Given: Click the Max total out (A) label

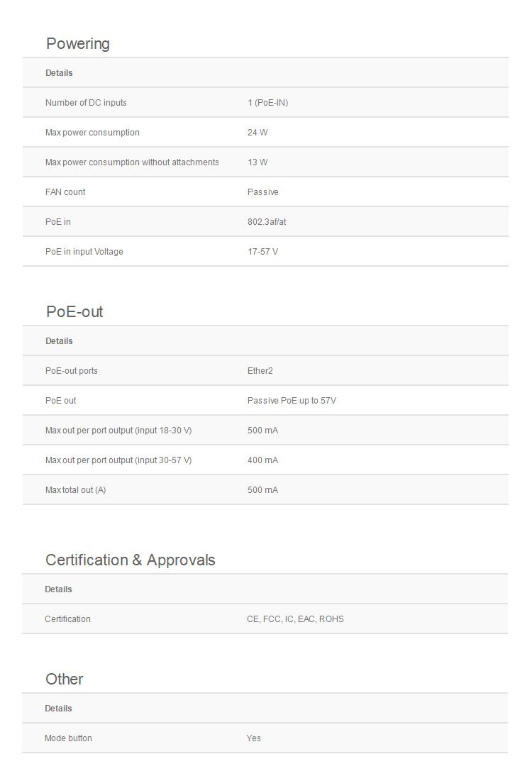Looking at the screenshot, I should 75,490.
